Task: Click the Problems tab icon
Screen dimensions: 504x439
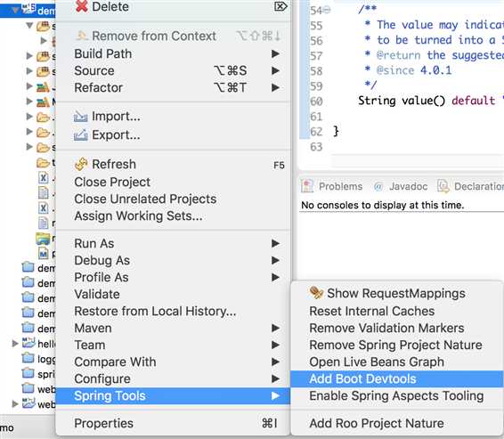Action: tap(307, 186)
